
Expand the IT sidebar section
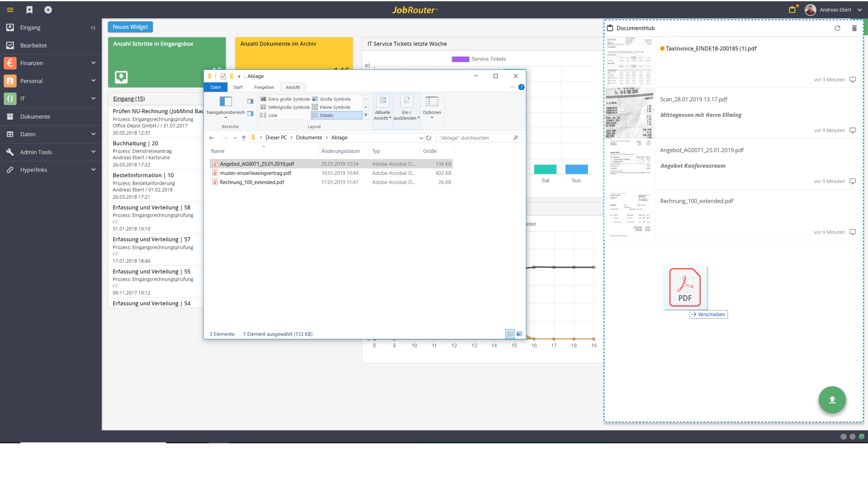93,98
